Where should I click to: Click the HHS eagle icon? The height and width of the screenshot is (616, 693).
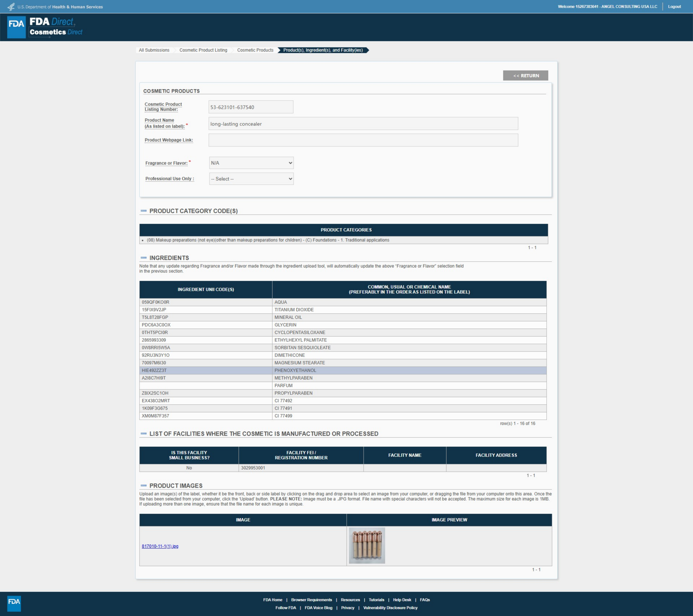click(11, 7)
